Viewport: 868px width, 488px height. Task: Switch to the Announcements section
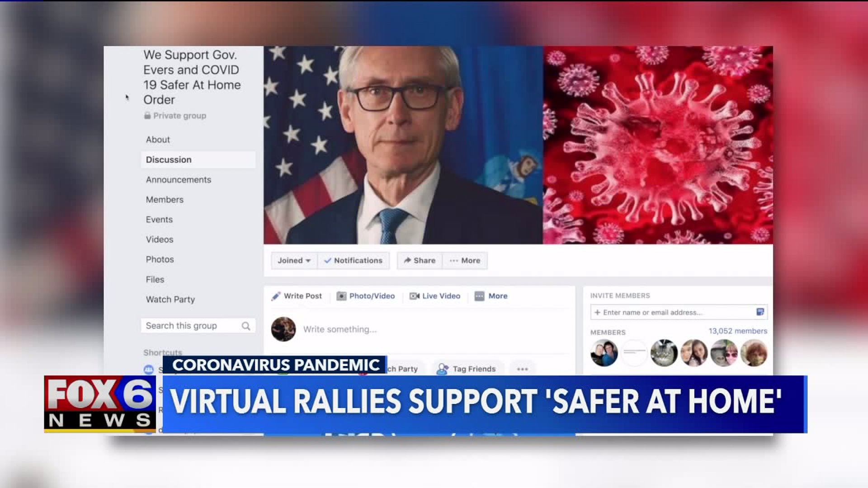click(x=179, y=180)
